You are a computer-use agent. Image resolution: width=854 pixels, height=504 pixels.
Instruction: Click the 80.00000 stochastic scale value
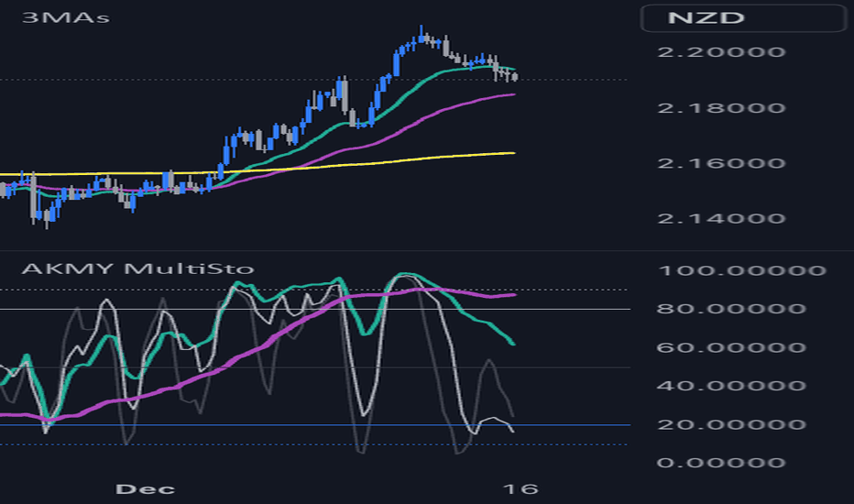tap(731, 309)
